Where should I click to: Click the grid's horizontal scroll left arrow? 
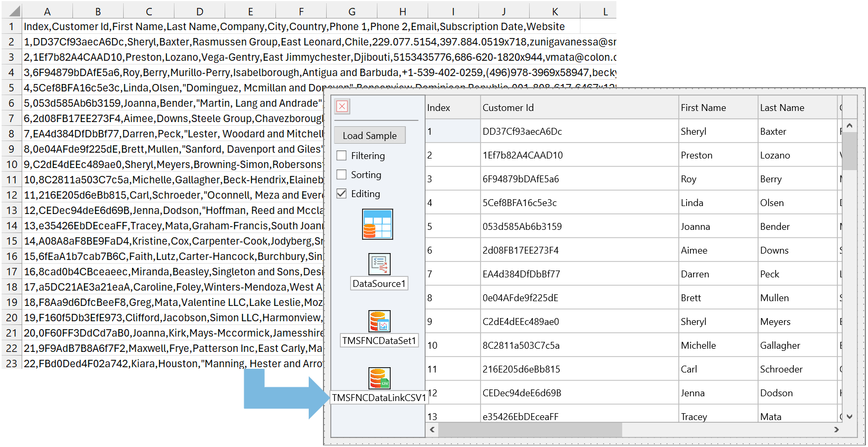[x=432, y=430]
